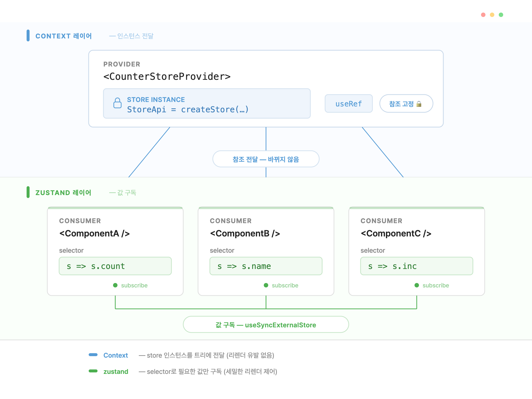The image size is (532, 399).
Task: Click the red window dot
Action: [x=483, y=15]
